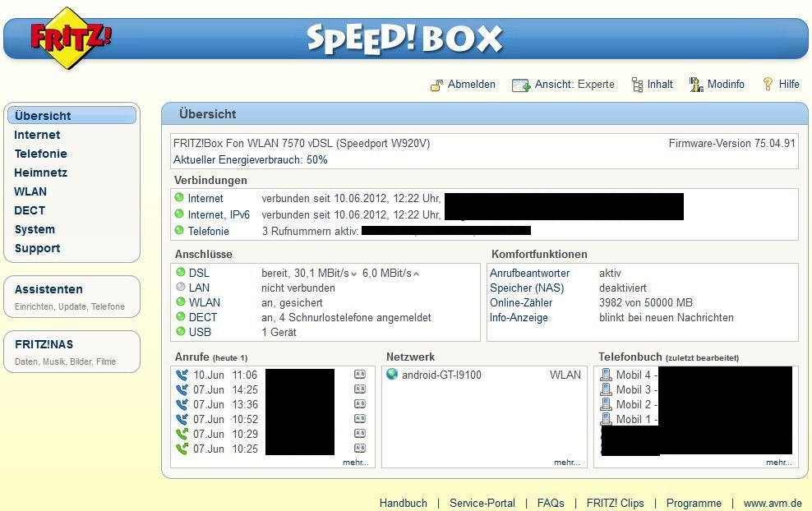Screen dimensions: 812x511
Task: Click mehr... under the Anrufe list
Action: (x=355, y=463)
